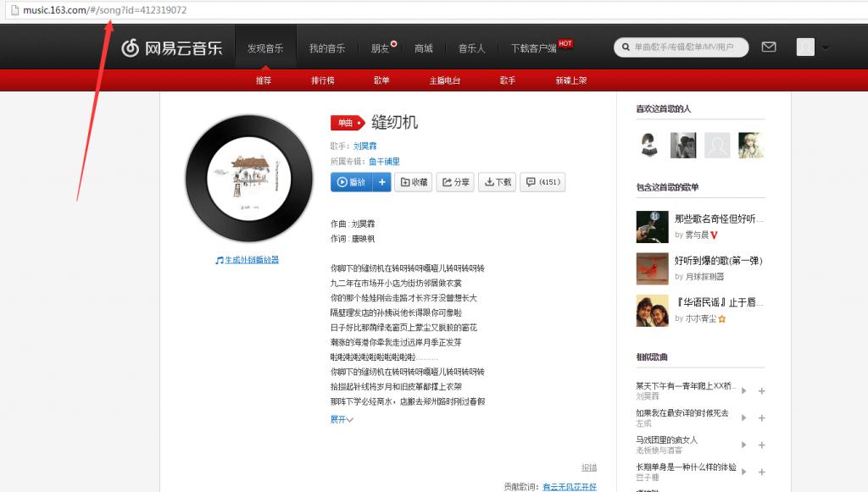Open playlist 『华语民谣』止于唇
This screenshot has height=492, width=868.
pos(720,302)
